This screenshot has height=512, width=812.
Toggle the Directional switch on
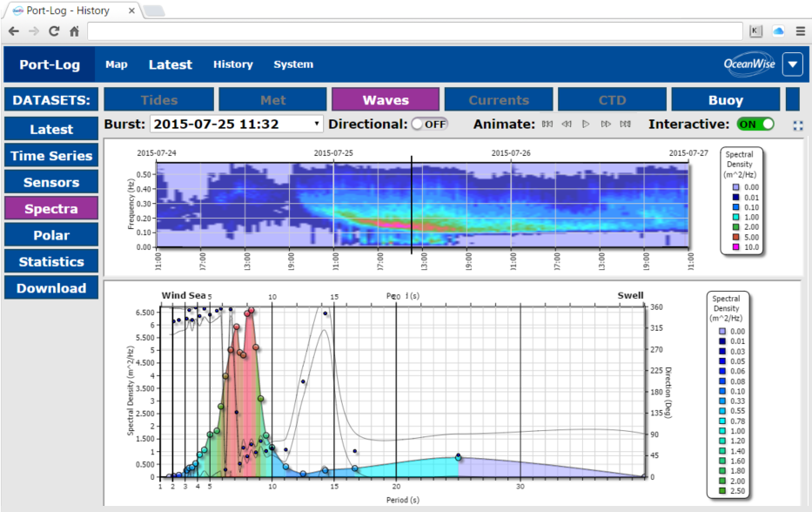pos(429,124)
